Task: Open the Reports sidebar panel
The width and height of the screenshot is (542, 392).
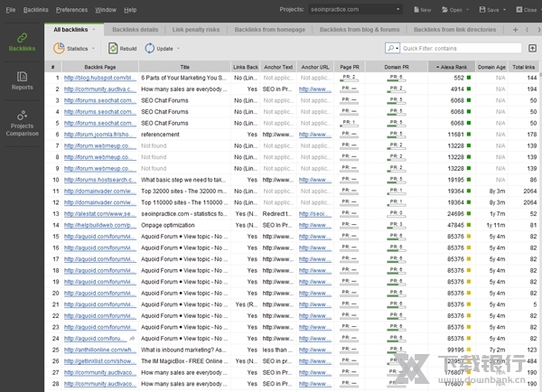Action: pos(21,81)
